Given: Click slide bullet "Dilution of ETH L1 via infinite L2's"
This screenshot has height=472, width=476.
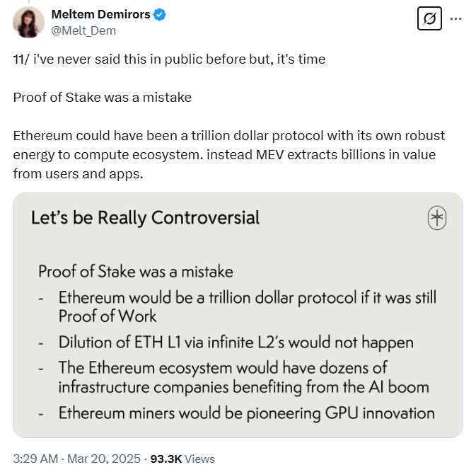Looking at the screenshot, I should coord(236,343).
